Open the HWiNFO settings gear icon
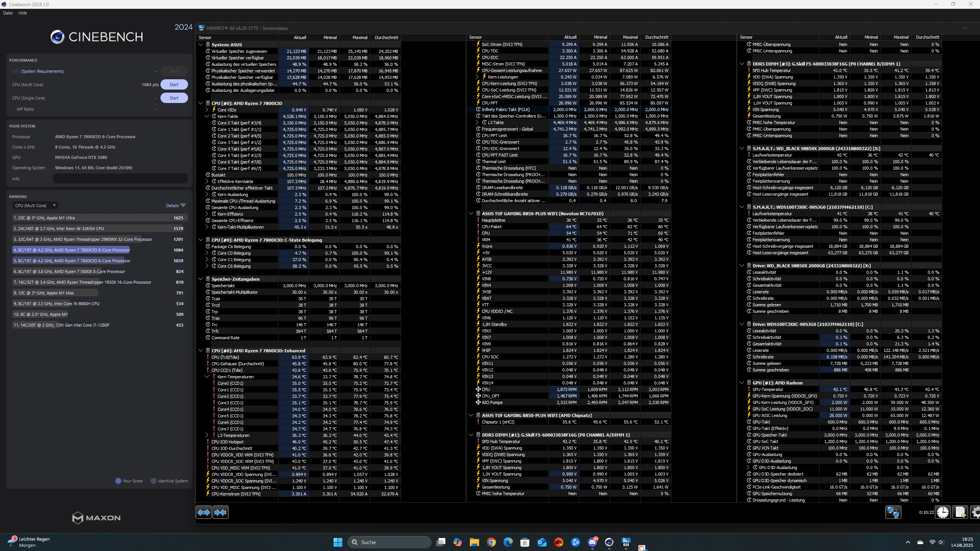 (976, 512)
